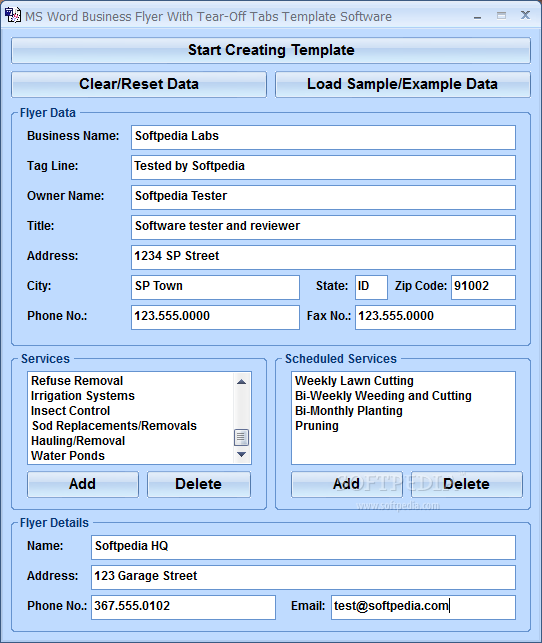542x643 pixels.
Task: Click Delete under Scheduled Services
Action: (467, 484)
